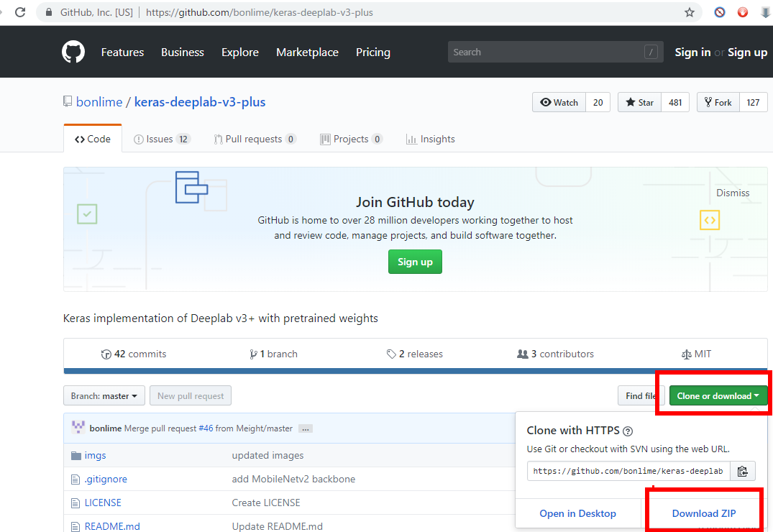The height and width of the screenshot is (532, 773).
Task: Fork the repository
Action: coord(718,102)
